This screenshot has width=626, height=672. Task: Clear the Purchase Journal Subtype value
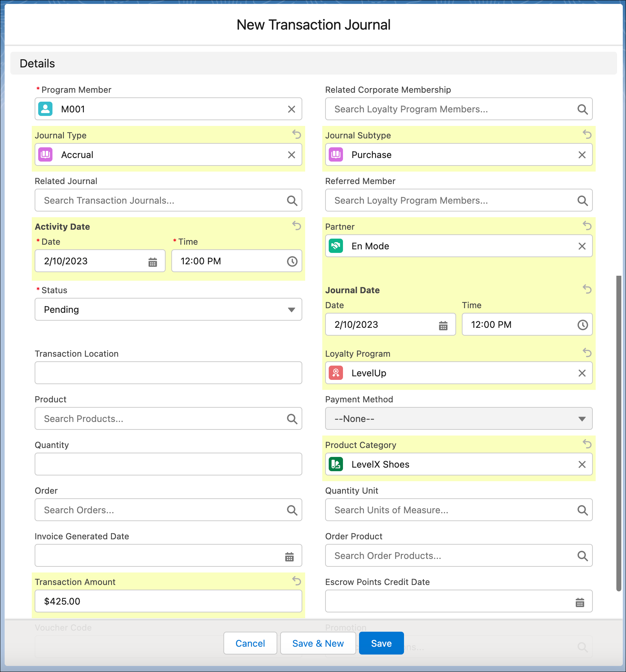(582, 155)
